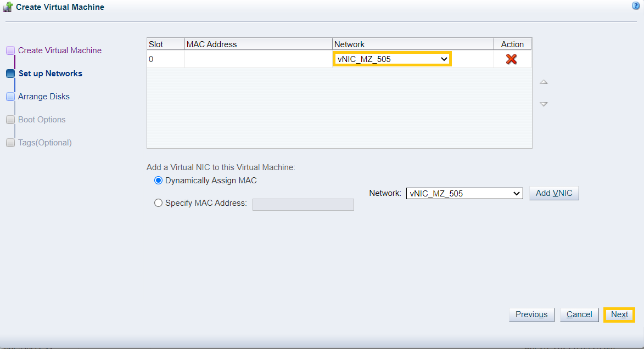Move VNIC down with the down arrow
The image size is (644, 349).
click(x=544, y=104)
